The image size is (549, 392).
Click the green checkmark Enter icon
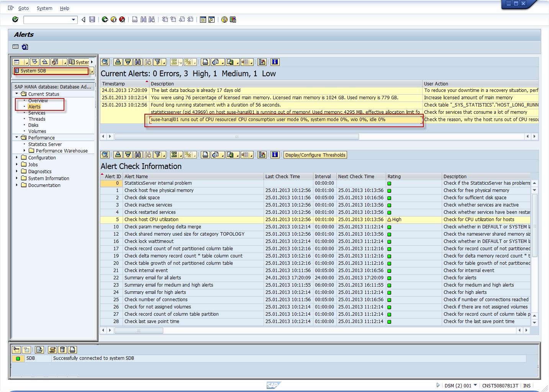[15, 20]
